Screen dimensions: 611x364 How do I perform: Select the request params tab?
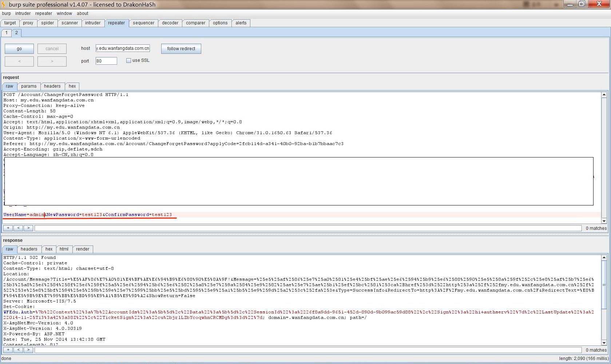point(29,86)
